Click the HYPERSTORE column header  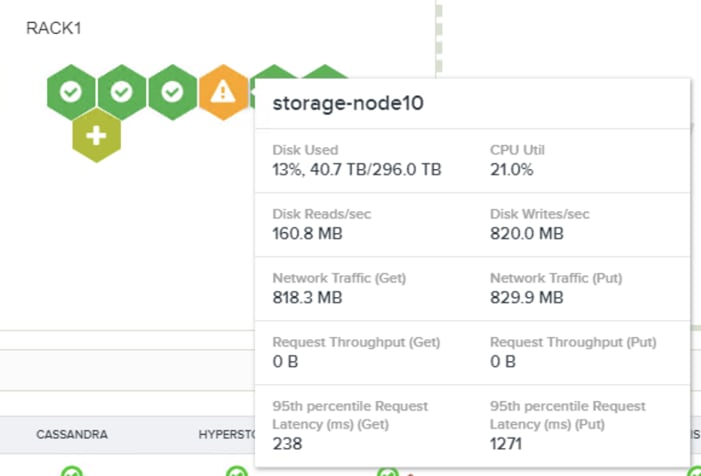point(227,434)
